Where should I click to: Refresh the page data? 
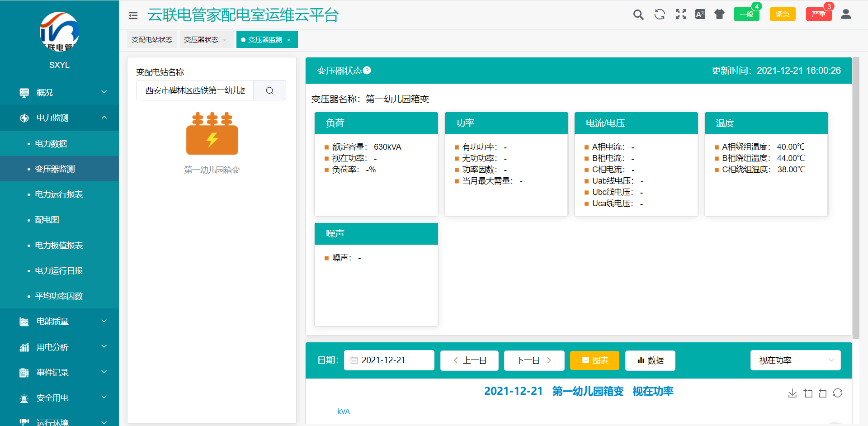[x=660, y=14]
